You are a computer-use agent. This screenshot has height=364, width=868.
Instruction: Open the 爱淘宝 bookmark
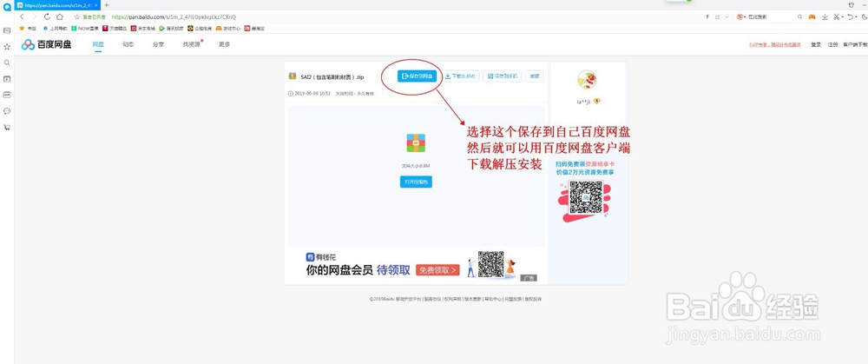click(254, 29)
